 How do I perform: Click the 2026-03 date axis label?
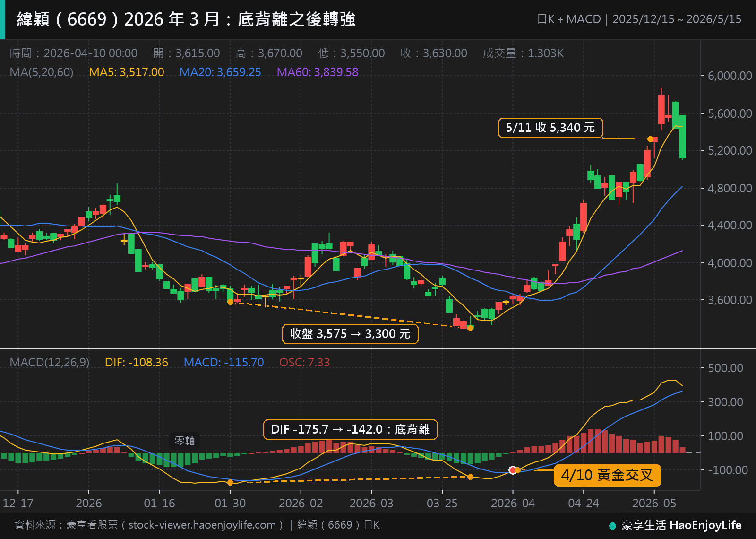371,503
